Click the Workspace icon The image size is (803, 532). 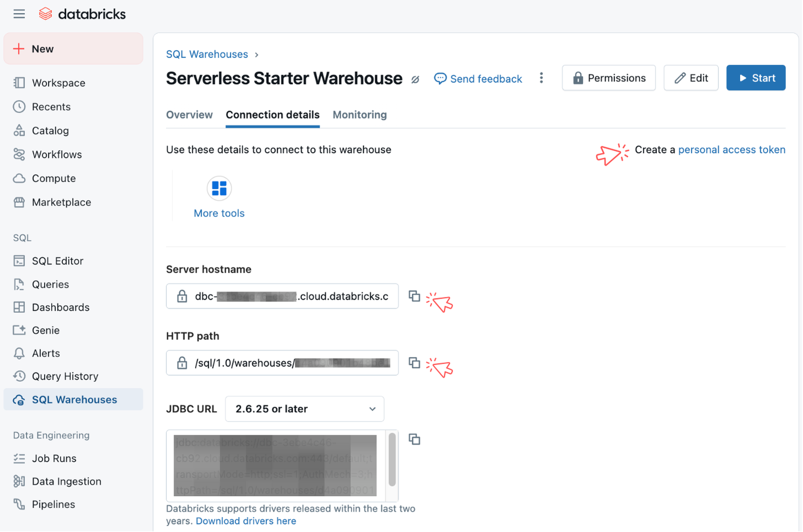pos(19,83)
